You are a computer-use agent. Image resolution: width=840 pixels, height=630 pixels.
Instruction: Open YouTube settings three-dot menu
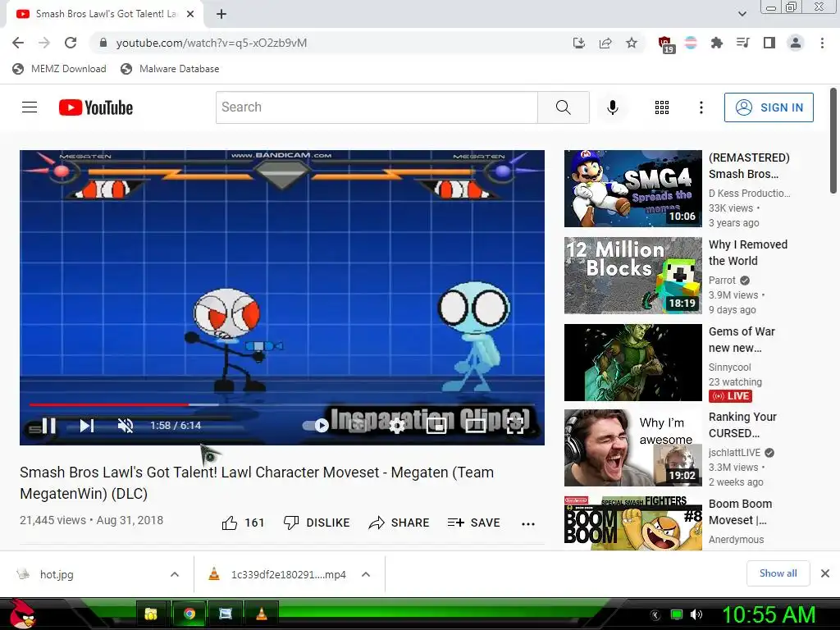(x=701, y=107)
